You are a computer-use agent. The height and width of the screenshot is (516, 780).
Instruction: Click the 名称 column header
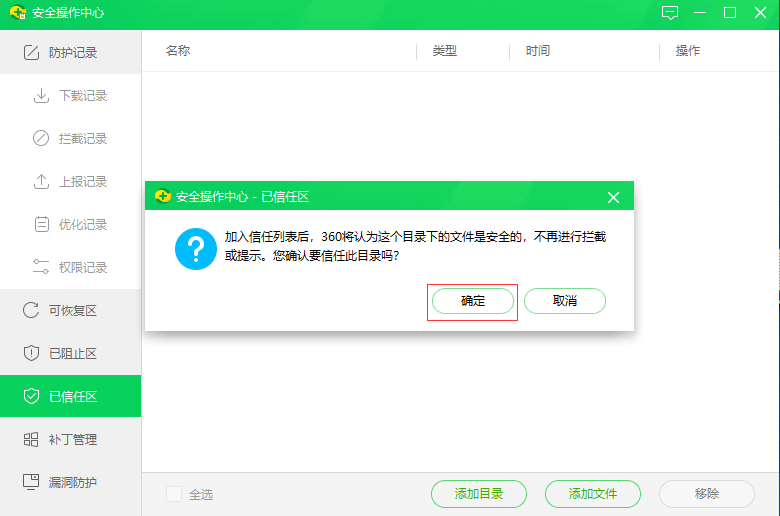(178, 51)
